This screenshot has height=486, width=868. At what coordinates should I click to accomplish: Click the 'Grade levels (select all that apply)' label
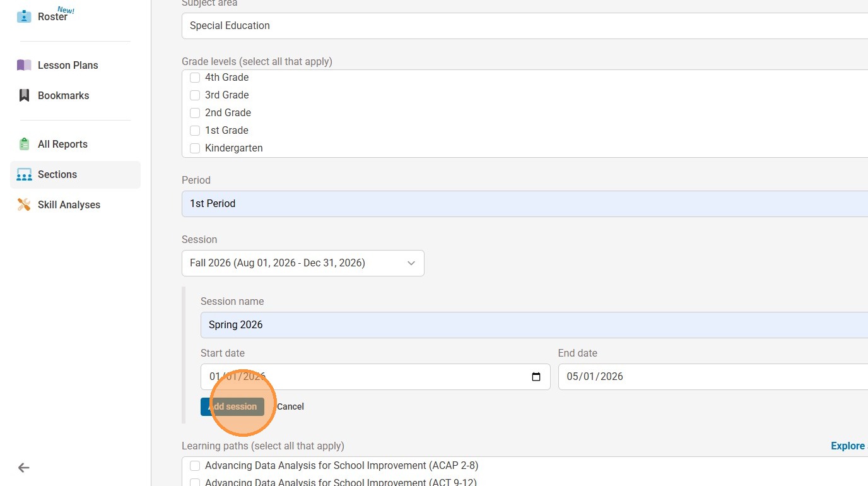point(257,61)
